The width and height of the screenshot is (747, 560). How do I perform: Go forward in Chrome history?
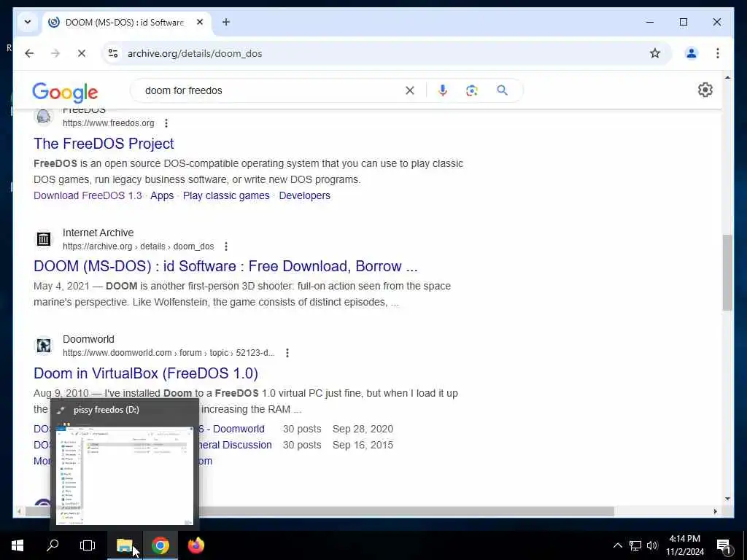tap(55, 53)
